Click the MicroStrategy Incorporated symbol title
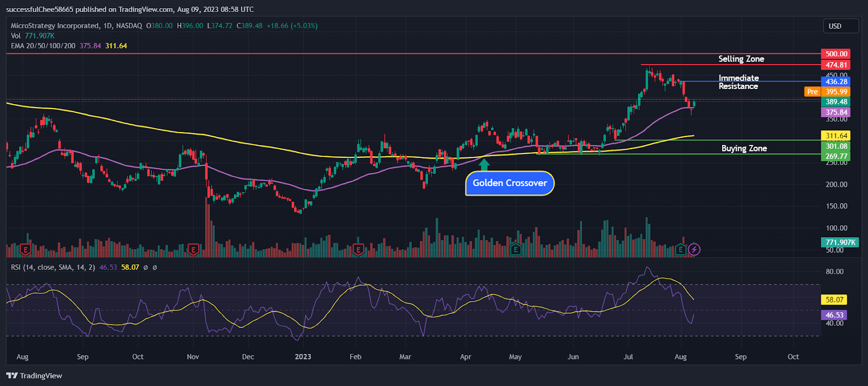The height and width of the screenshot is (386, 868). [x=55, y=26]
